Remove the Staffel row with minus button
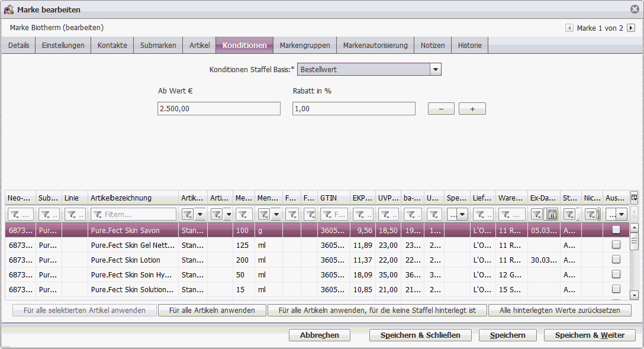 441,109
